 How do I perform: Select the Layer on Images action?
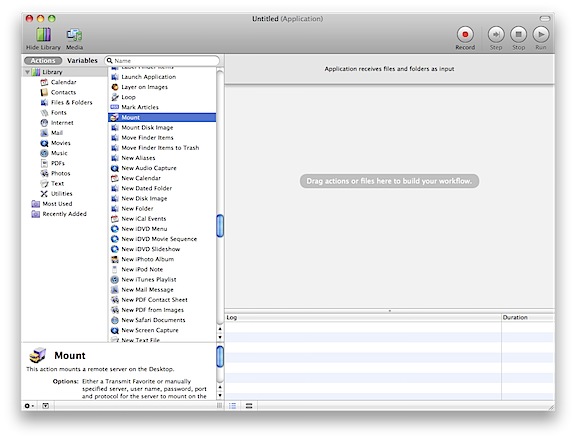162,87
